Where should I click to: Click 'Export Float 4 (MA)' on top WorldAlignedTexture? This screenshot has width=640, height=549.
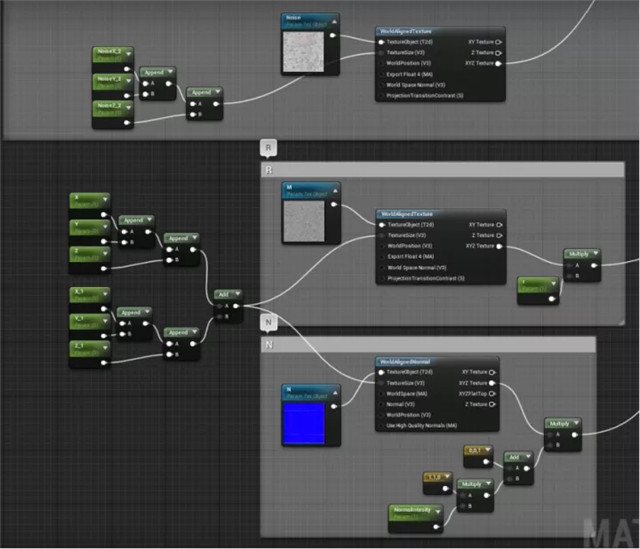(409, 74)
